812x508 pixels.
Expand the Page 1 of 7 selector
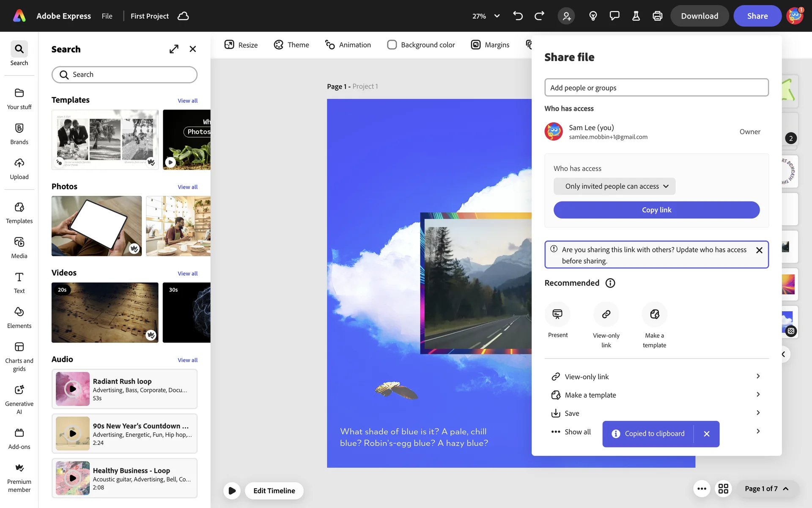766,489
